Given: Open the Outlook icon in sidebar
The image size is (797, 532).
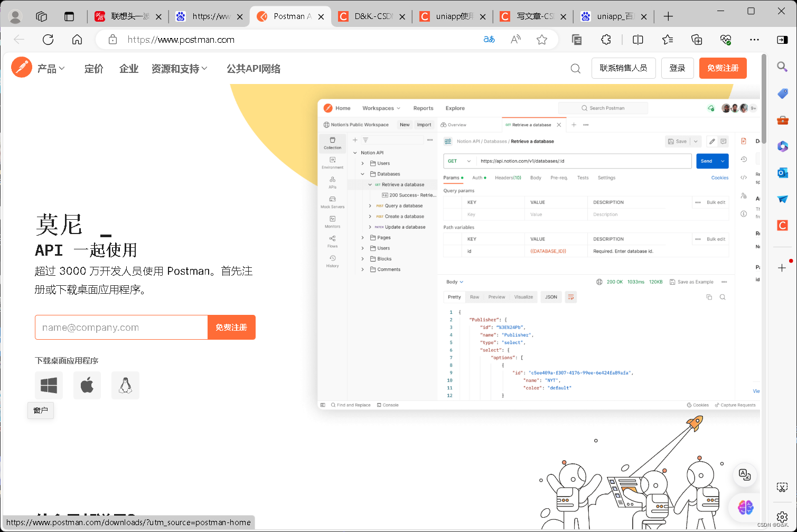Looking at the screenshot, I should 782,173.
